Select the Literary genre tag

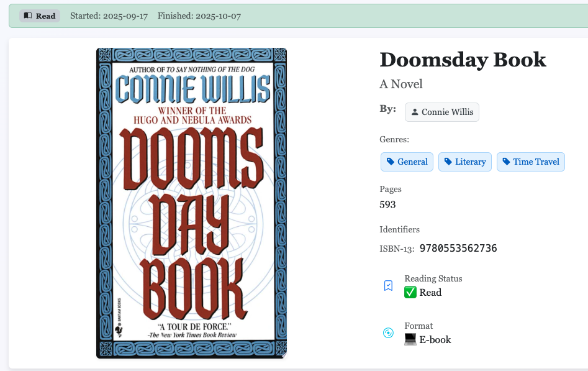click(465, 162)
